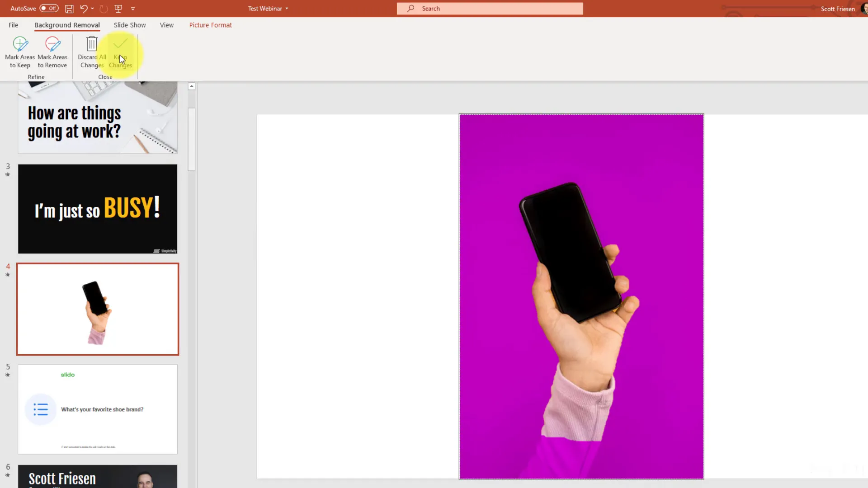Image resolution: width=868 pixels, height=488 pixels.
Task: Select Mark Areas to Remove tool
Action: [52, 52]
